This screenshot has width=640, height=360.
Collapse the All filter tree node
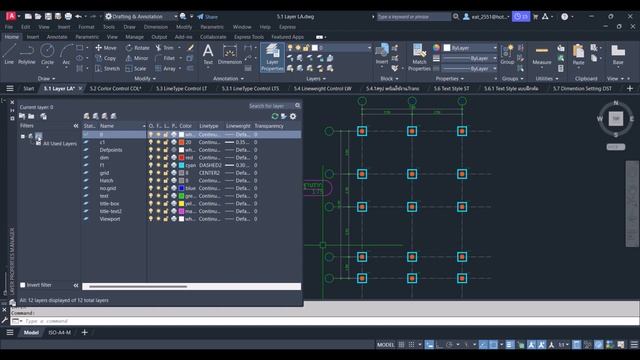pos(23,136)
